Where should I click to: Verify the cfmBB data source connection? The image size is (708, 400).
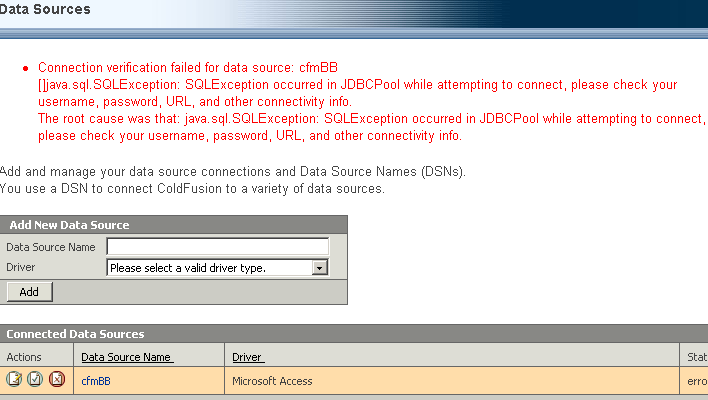35,379
